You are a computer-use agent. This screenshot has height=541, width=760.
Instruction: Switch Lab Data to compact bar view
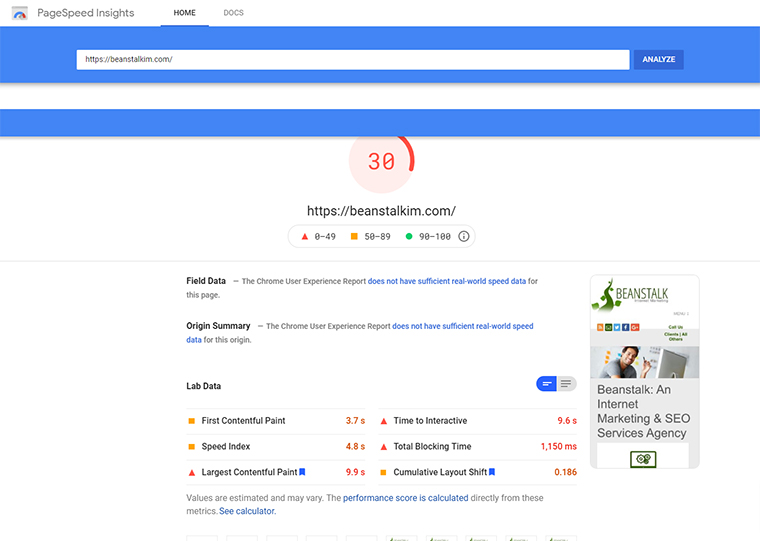[x=546, y=384]
